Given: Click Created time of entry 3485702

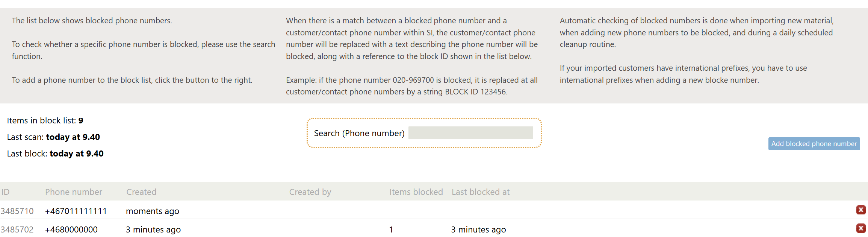Looking at the screenshot, I should pos(153,229).
